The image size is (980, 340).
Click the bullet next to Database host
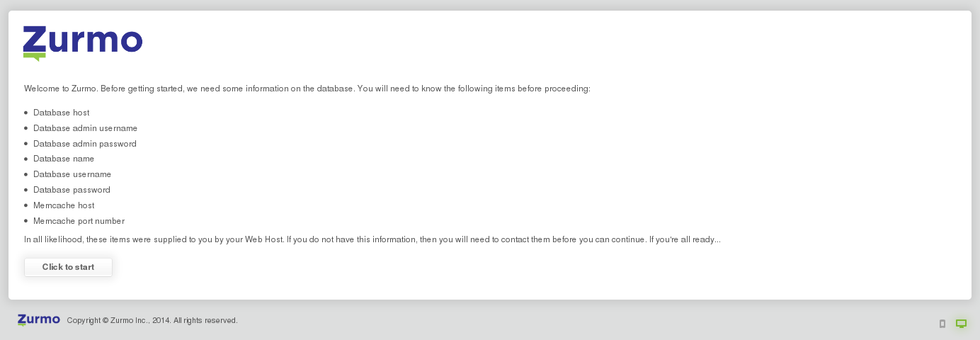click(26, 113)
